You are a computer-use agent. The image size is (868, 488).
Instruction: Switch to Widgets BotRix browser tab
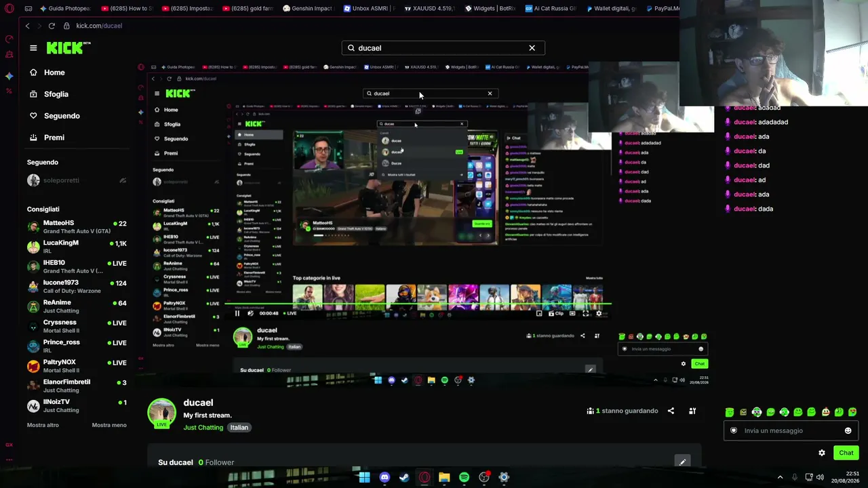(x=490, y=9)
